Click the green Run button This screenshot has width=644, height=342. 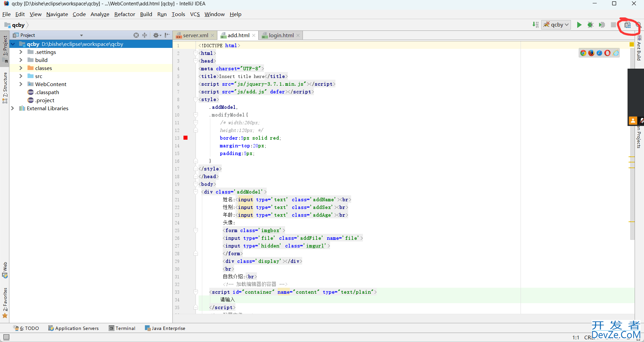pos(579,25)
